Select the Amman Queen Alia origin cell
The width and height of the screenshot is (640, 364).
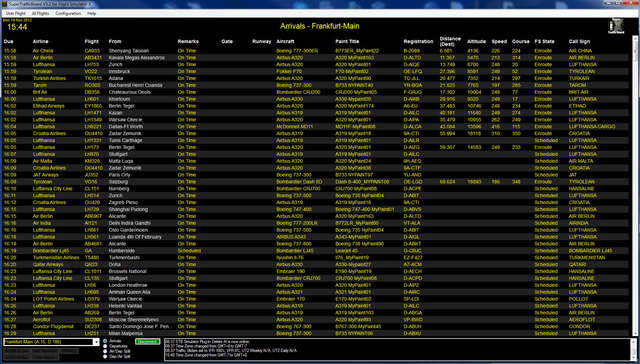click(x=129, y=292)
